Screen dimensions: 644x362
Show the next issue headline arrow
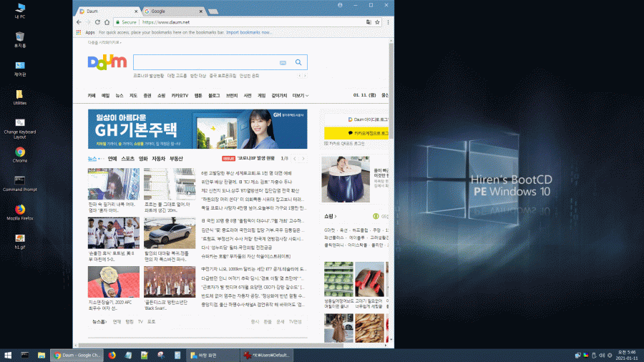click(303, 158)
